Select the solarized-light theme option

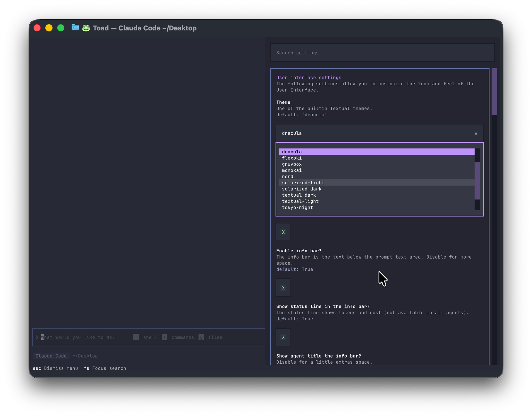303,183
